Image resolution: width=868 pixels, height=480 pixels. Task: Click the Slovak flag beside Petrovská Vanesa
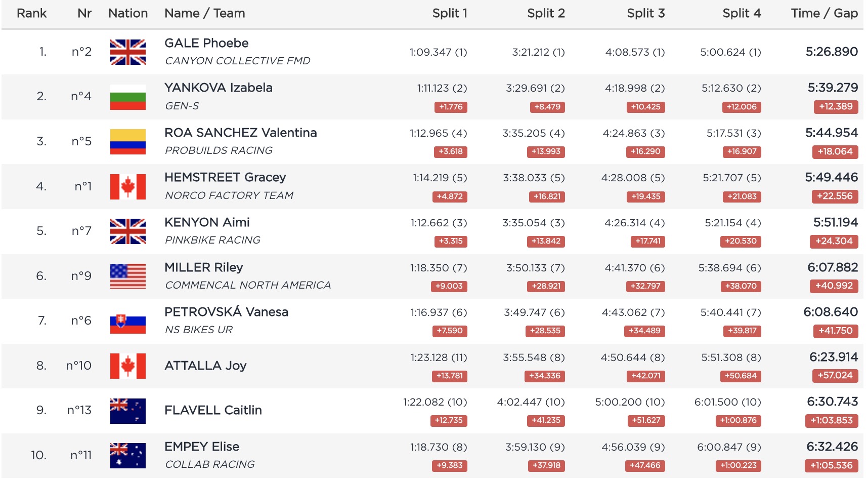click(127, 321)
